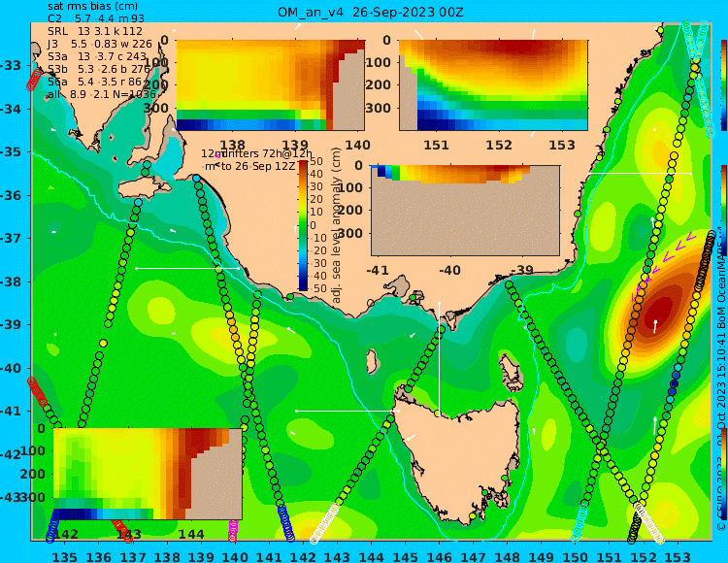This screenshot has height=563, width=728.
Task: Select the S3b satellite statistics row
Action: 99,69
